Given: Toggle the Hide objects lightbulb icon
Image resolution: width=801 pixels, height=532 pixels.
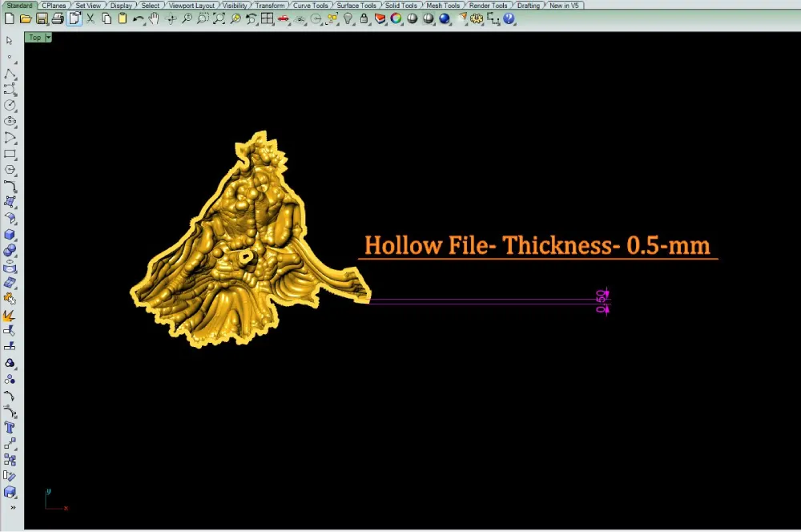Looking at the screenshot, I should pyautogui.click(x=348, y=19).
